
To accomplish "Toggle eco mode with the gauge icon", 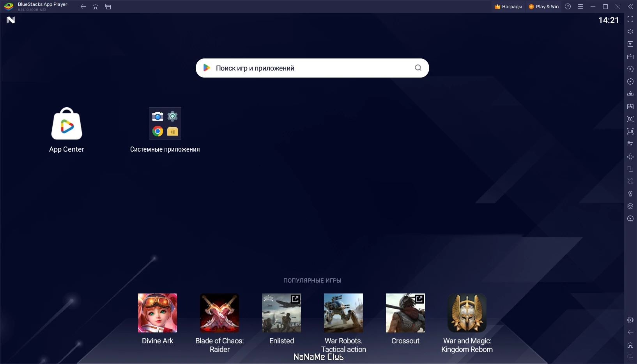I will (x=630, y=219).
